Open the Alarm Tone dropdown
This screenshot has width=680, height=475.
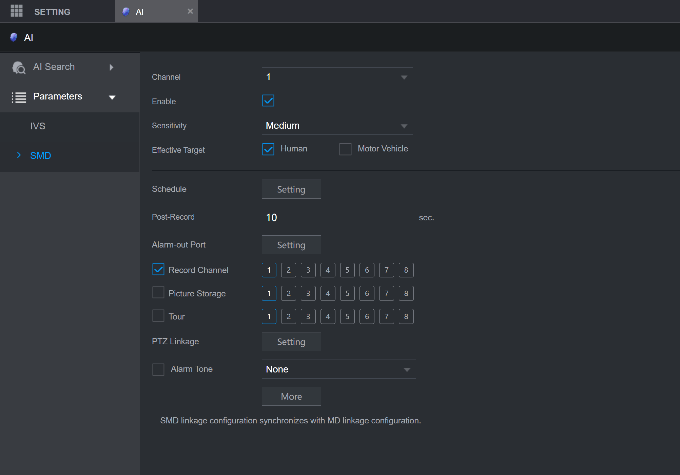(x=339, y=369)
